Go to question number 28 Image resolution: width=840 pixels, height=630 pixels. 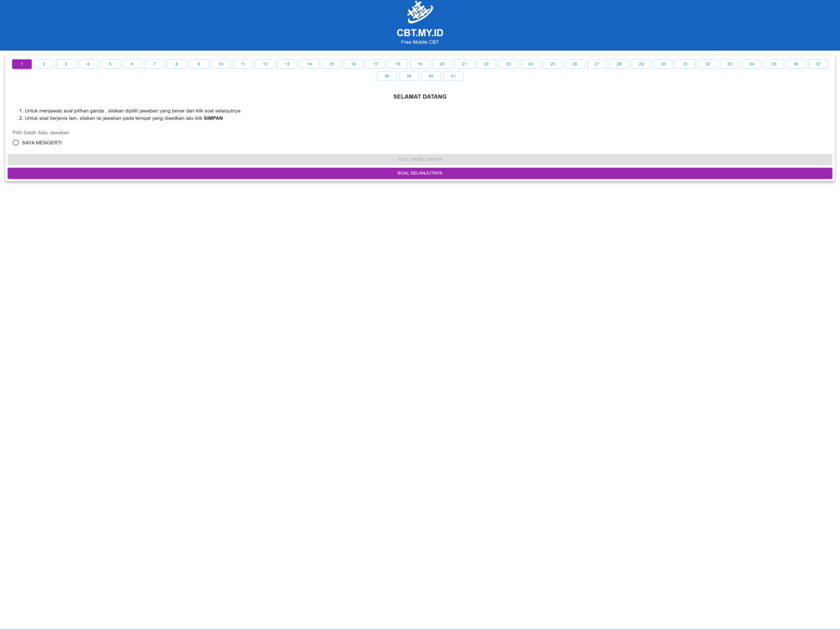click(x=619, y=64)
